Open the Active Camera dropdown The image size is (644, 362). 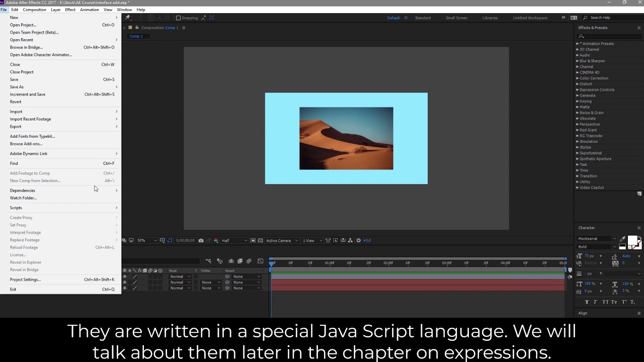[282, 240]
